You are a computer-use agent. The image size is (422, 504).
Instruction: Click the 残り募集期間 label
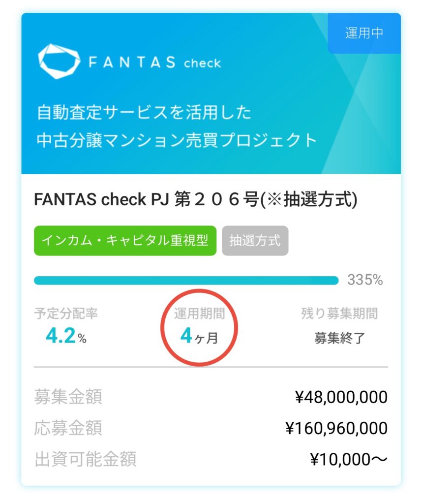point(339,314)
